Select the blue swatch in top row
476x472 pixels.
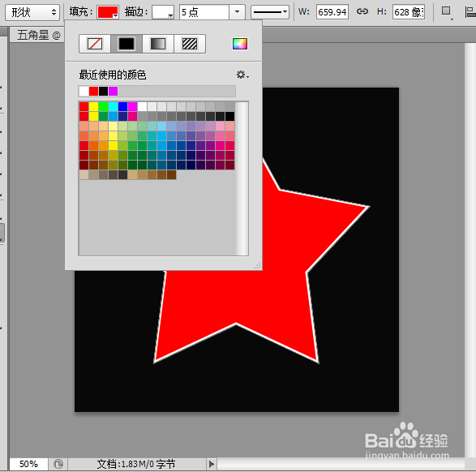coord(122,106)
